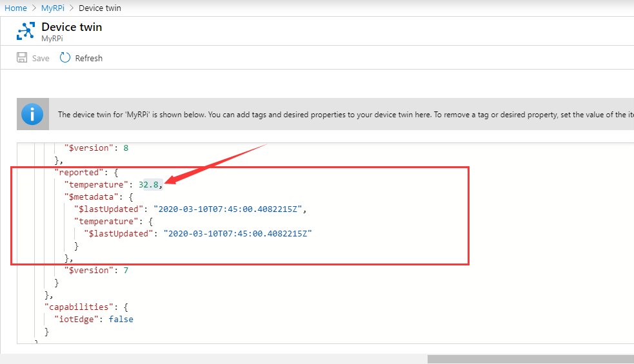634x364 pixels.
Task: Click the temperature value 32.8
Action: tap(148, 185)
